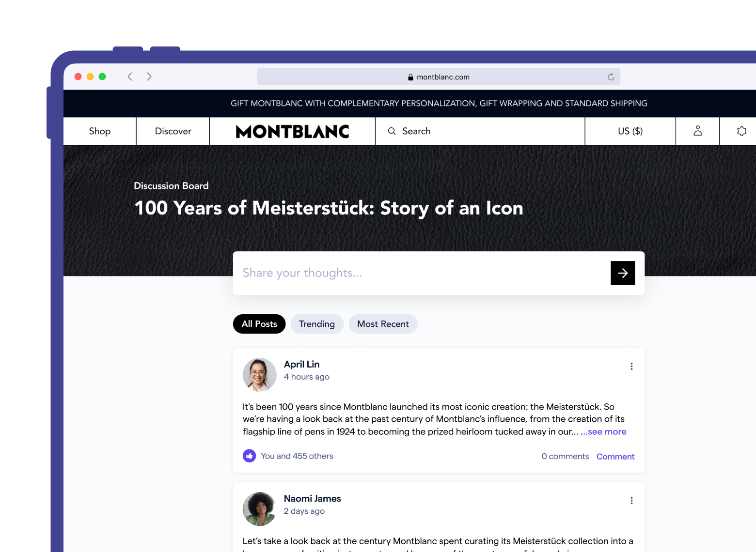Submit the post with the arrow button
Screen dimensions: 756x552
click(x=623, y=273)
